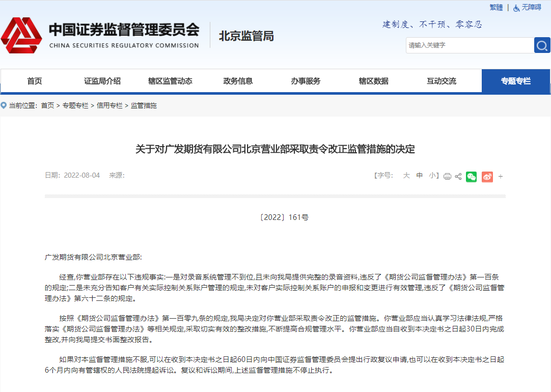Screen dimensions: 551x392
Task: Click the share icon
Action: tap(458, 176)
